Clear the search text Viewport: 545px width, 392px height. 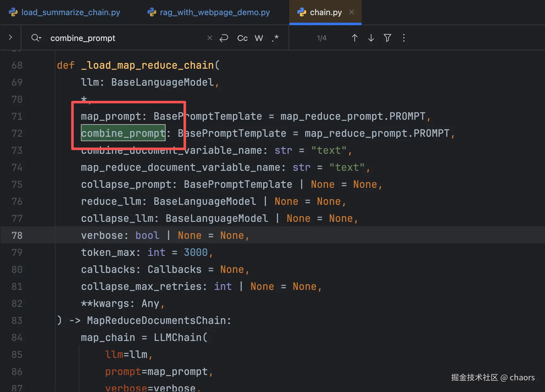[x=210, y=38]
